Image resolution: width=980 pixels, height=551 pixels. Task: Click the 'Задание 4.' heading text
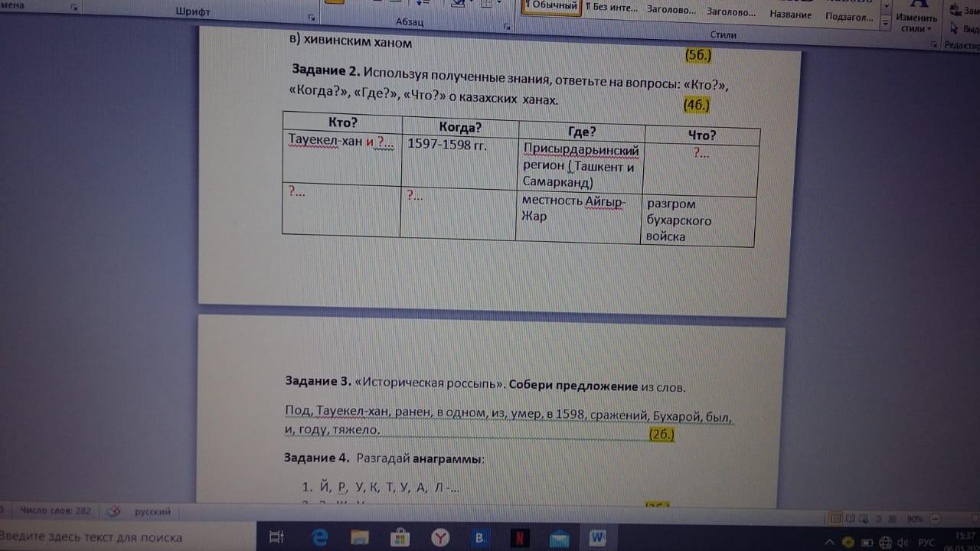click(x=317, y=459)
